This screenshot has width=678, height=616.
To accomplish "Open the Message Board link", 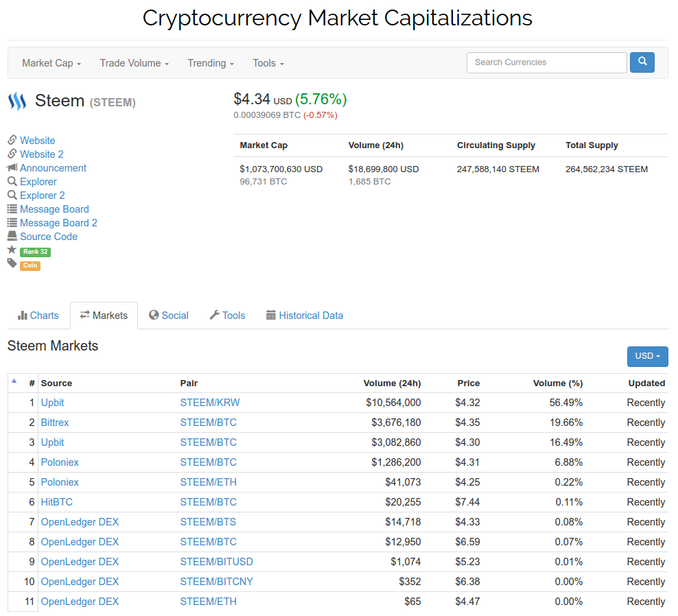I will tap(54, 209).
